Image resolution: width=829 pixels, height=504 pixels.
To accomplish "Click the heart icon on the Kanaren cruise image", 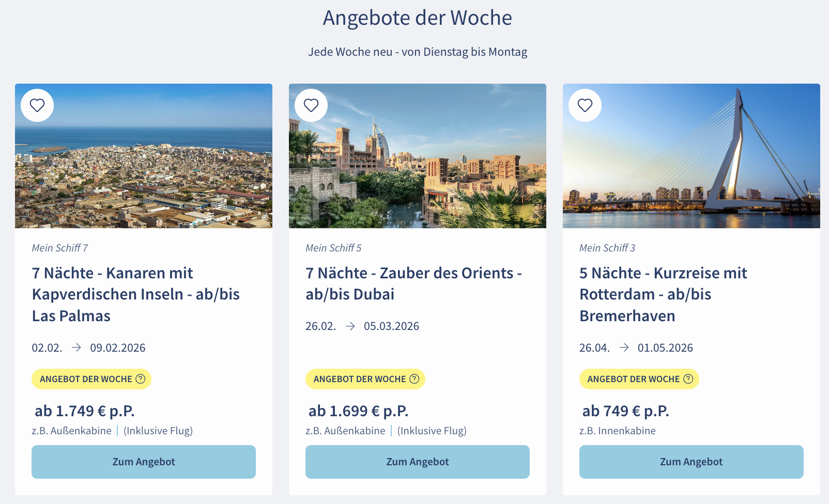I will [37, 105].
